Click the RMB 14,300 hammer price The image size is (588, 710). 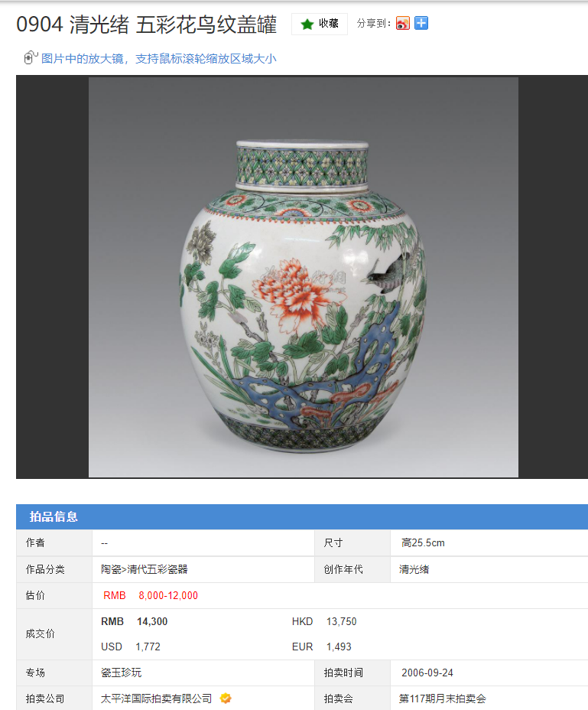point(134,621)
